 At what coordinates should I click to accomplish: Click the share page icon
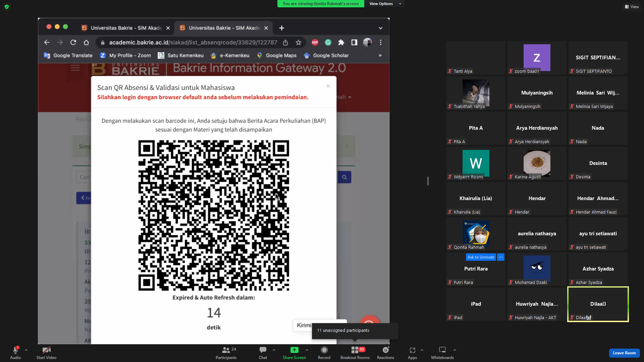click(x=285, y=43)
